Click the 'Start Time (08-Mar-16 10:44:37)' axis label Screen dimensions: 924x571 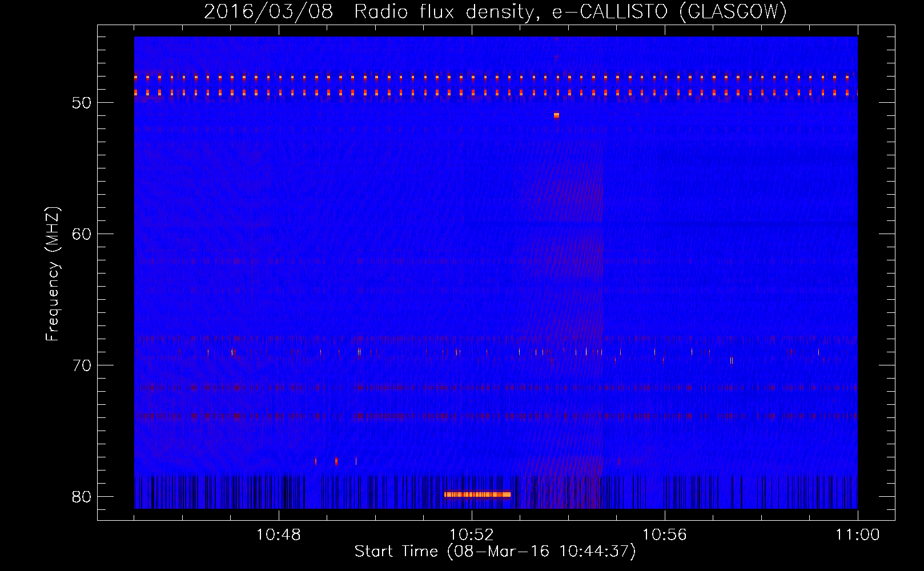coord(495,552)
